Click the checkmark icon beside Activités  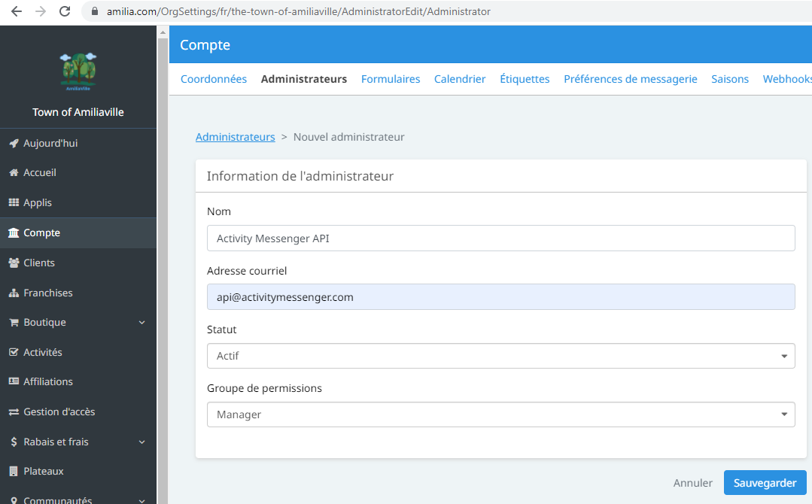[14, 352]
